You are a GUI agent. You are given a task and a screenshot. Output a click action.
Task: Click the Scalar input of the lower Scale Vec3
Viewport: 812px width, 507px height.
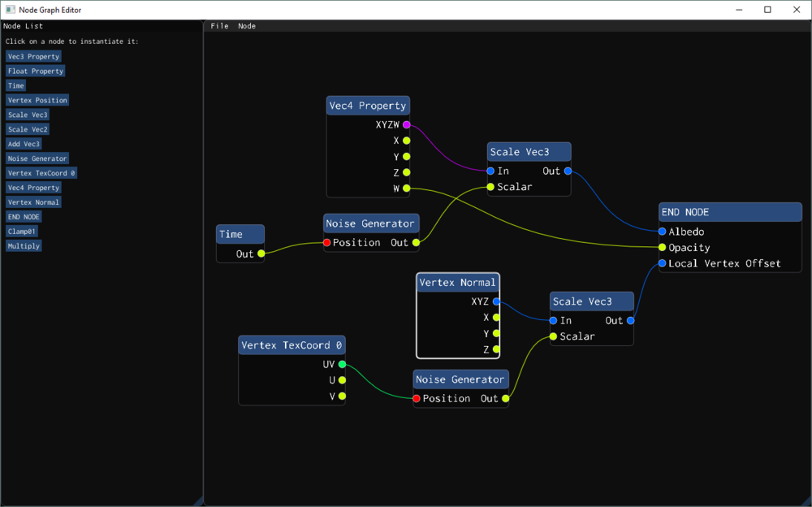pyautogui.click(x=552, y=336)
